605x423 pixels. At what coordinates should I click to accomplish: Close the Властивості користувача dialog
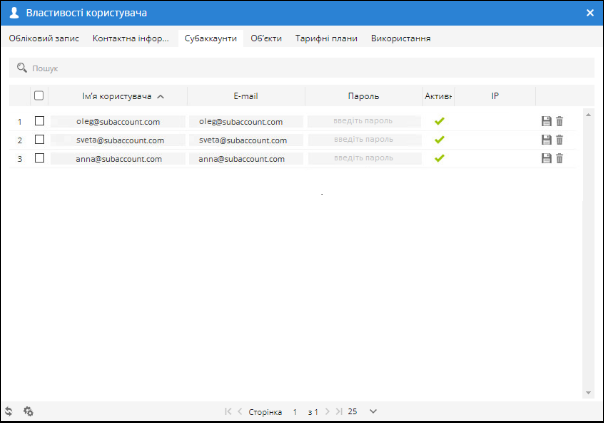(590, 13)
